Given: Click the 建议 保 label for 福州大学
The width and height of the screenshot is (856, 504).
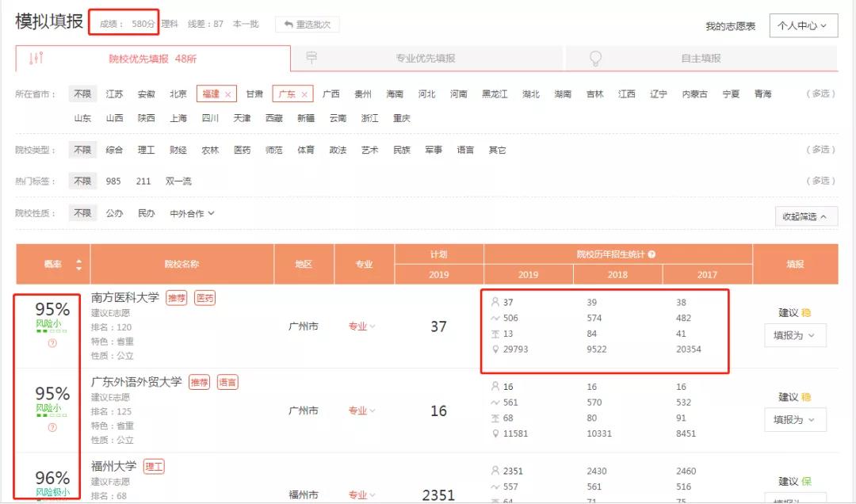Looking at the screenshot, I should (795, 481).
